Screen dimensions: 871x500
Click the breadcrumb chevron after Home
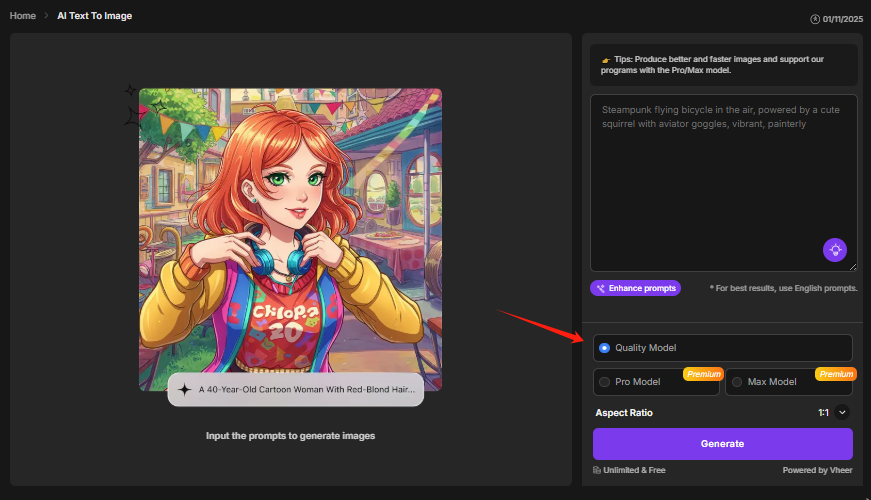click(45, 16)
